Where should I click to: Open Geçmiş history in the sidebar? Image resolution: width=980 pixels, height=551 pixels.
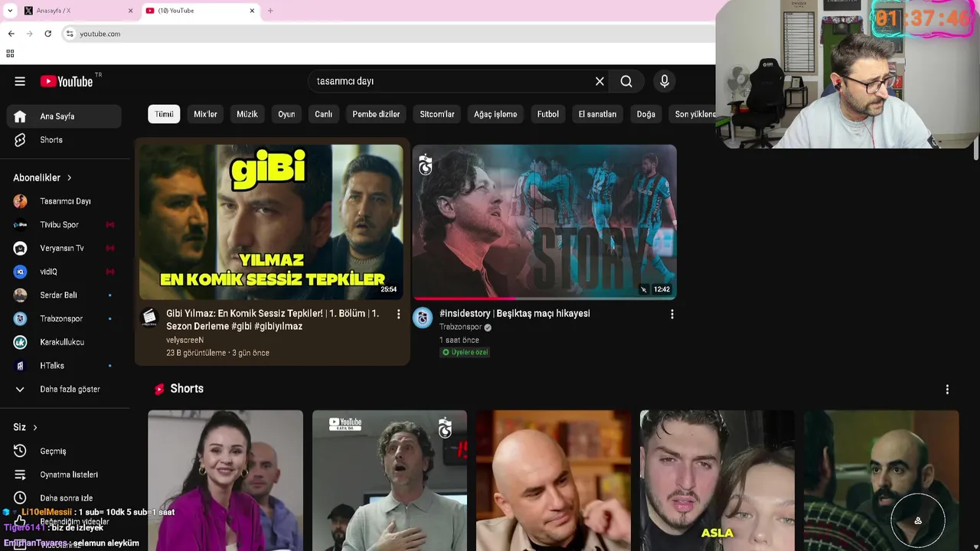pos(64,451)
